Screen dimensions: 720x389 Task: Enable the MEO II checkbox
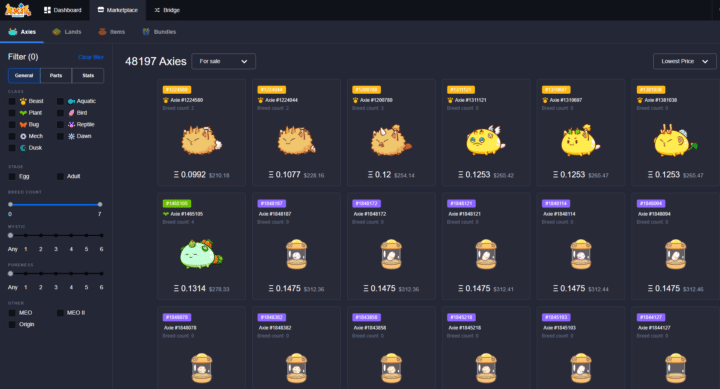pyautogui.click(x=60, y=313)
